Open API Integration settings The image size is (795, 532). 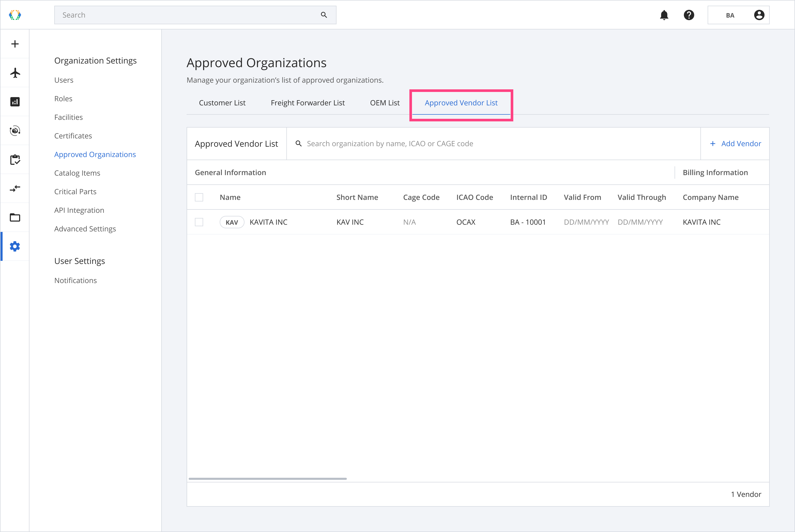(x=79, y=210)
